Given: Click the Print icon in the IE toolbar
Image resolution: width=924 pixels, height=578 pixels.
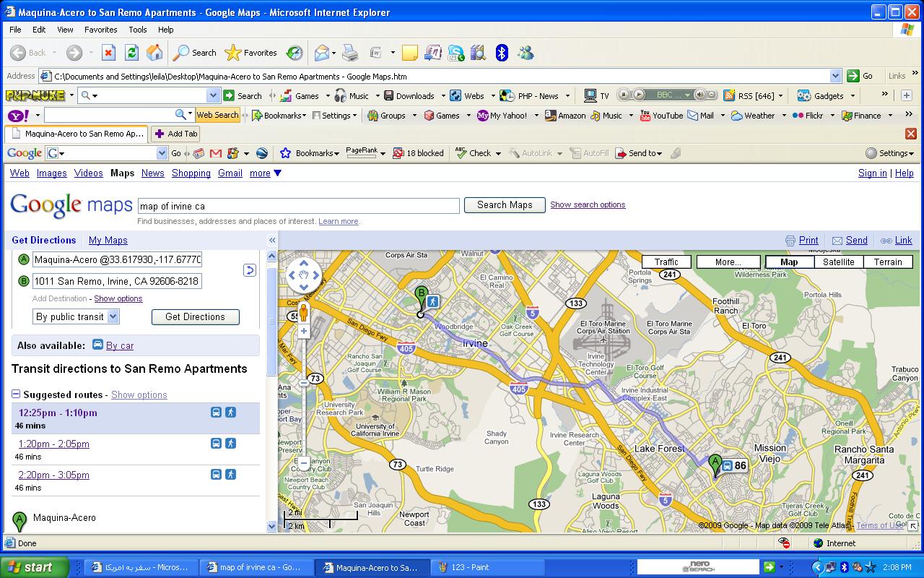Looking at the screenshot, I should [350, 53].
